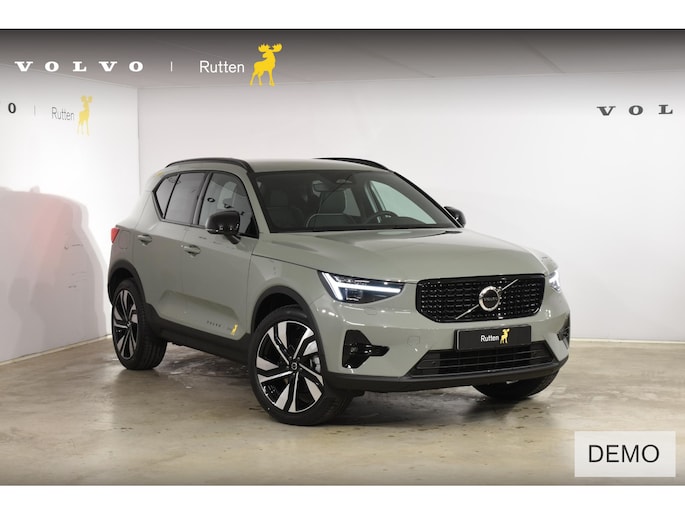Image resolution: width=685 pixels, height=514 pixels.
Task: Click the rear side window
Action: click(x=185, y=198)
